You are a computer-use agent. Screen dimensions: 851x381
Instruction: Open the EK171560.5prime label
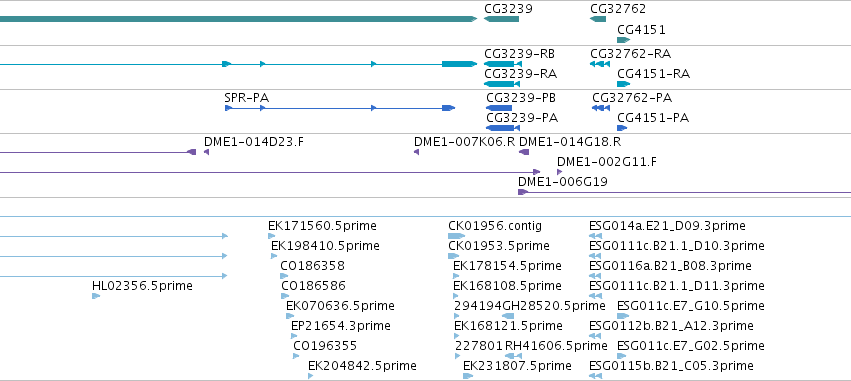coord(322,226)
